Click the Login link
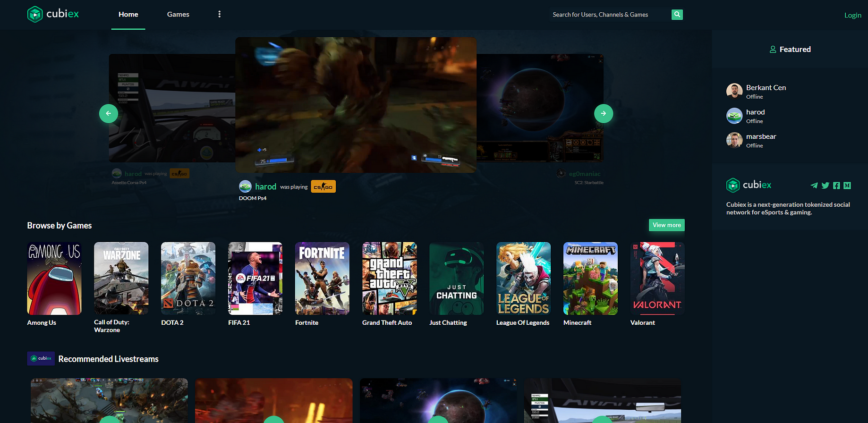 pos(852,15)
